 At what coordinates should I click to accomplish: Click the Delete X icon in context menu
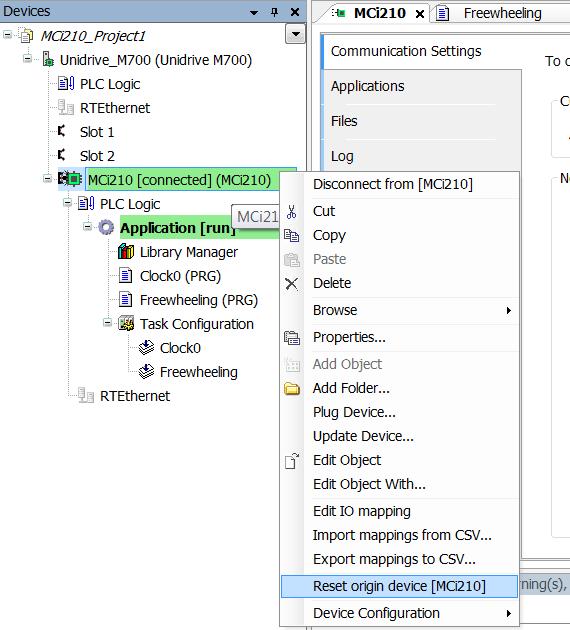(292, 284)
